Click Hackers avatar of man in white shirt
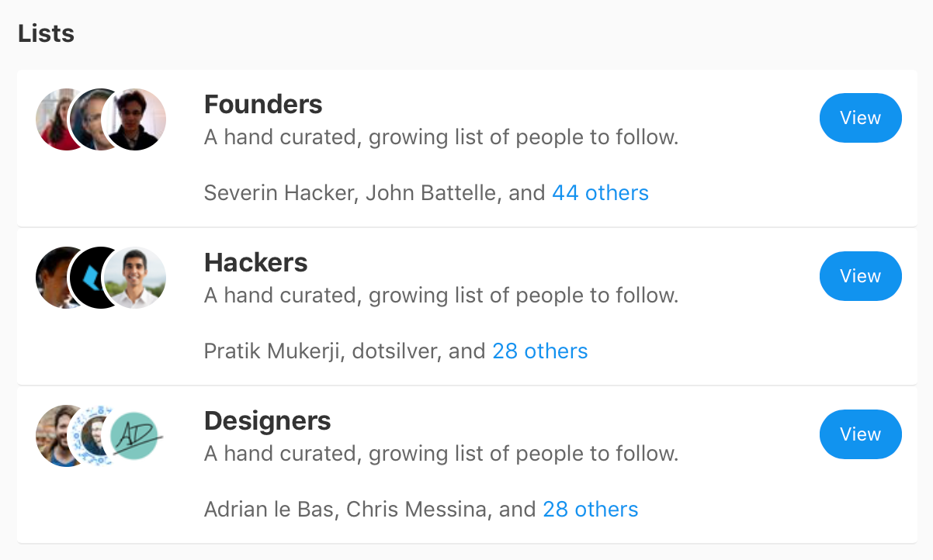This screenshot has height=560, width=933. [137, 278]
